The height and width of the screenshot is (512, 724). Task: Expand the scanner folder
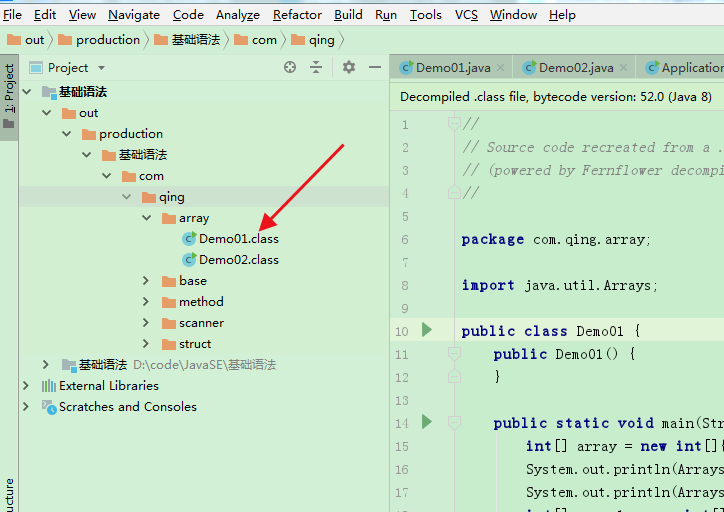coord(146,322)
